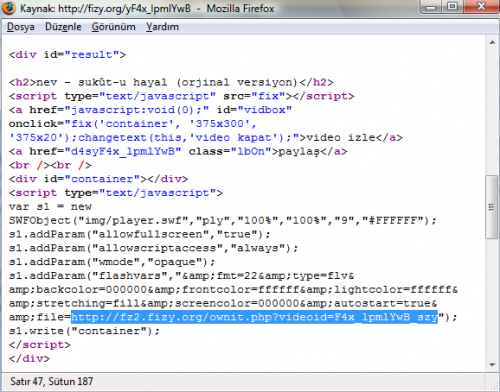Click the h2 nev - sukût-u hayal line

click(171, 82)
